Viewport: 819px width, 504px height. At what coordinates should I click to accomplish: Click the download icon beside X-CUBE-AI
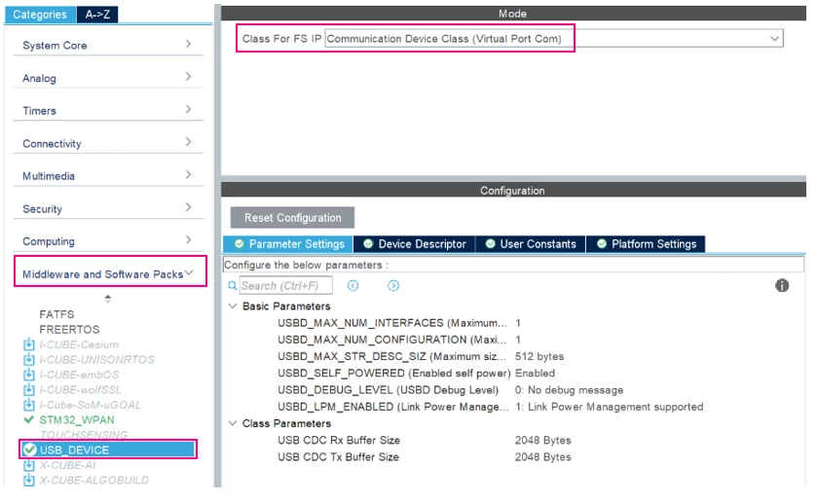point(28,465)
